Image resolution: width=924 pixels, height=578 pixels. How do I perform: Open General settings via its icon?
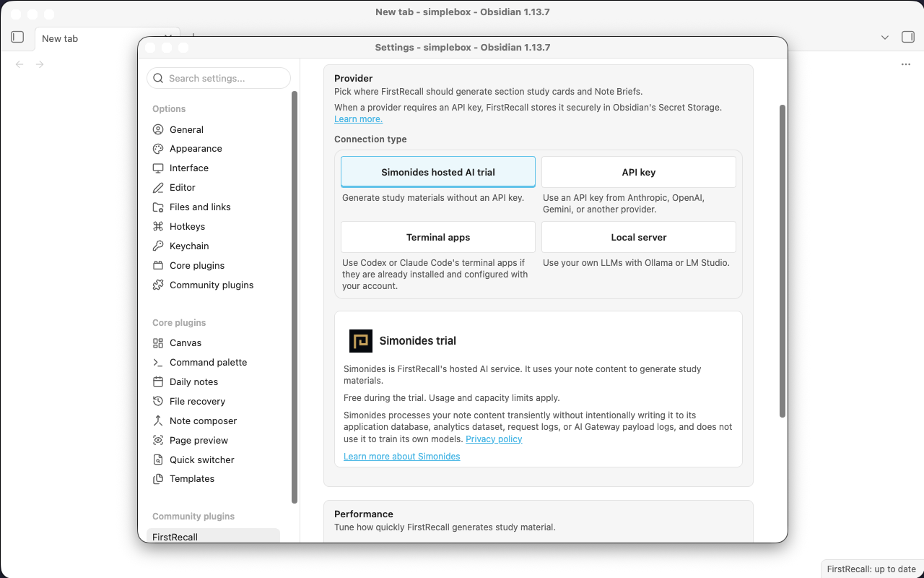[x=158, y=129]
